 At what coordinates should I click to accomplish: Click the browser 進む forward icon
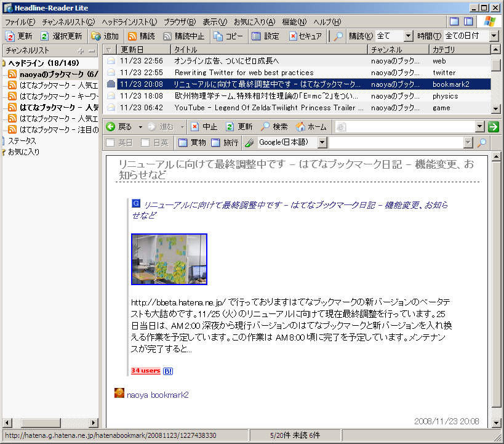point(152,127)
